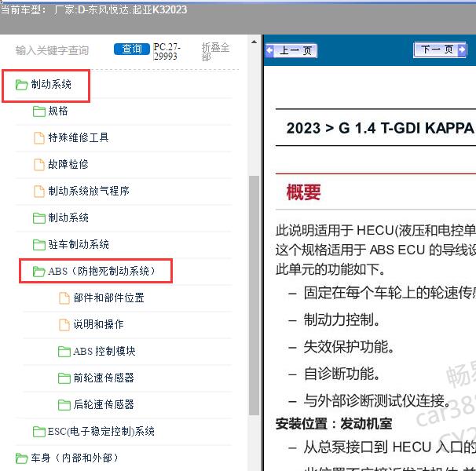Expand the ABS 控制模块 folder icon

(64, 352)
